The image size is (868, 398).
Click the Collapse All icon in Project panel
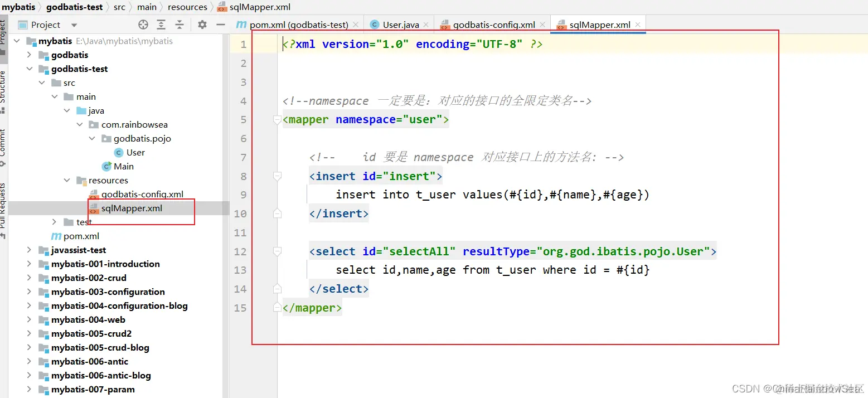click(180, 25)
